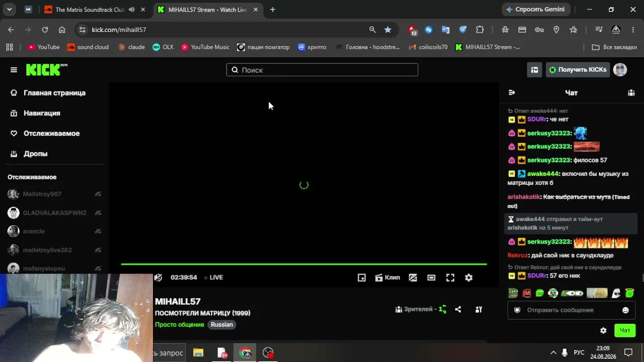Click the РУС language indicator
The width and height of the screenshot is (644, 362).
point(579,352)
